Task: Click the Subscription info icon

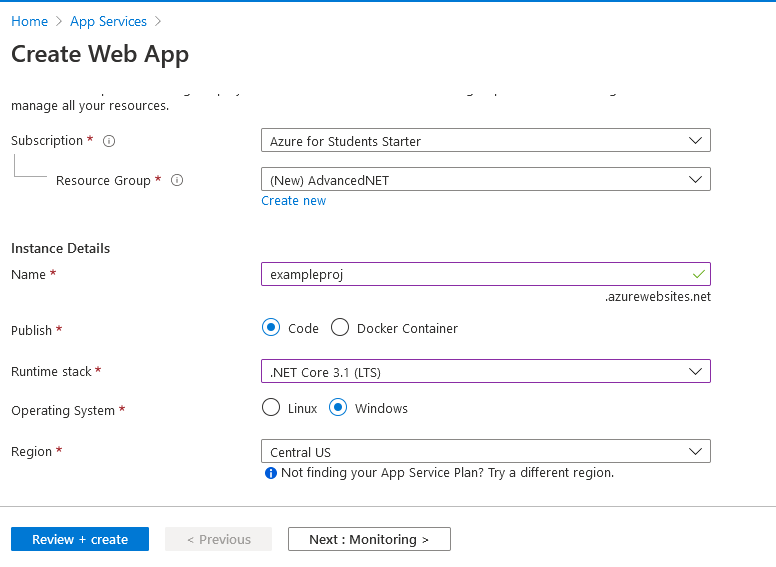Action: click(x=109, y=141)
